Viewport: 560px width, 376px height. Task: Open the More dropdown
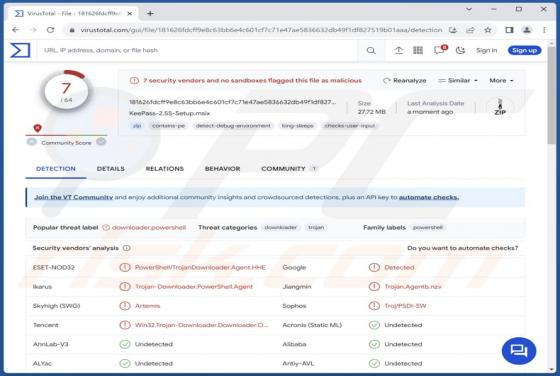501,80
